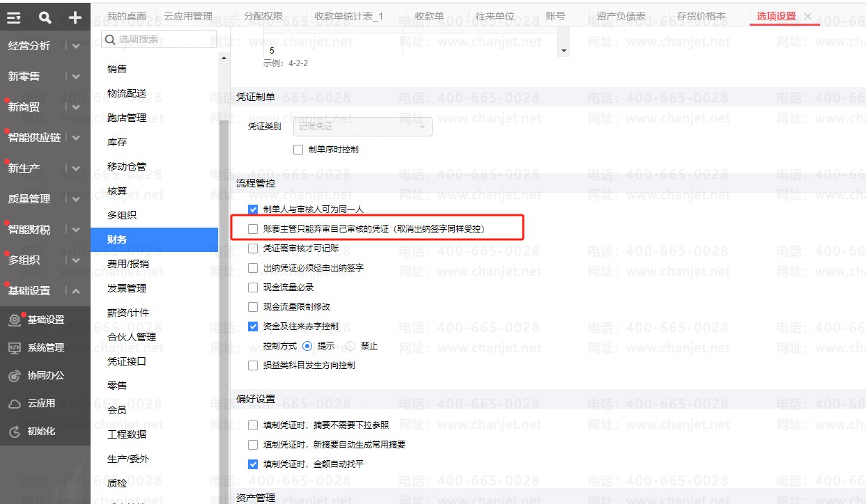Uncheck 资金及往来赤字控制
The height and width of the screenshot is (504, 866).
[253, 326]
